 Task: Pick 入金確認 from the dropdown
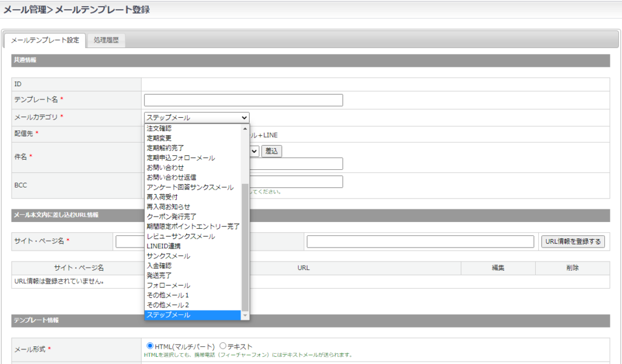point(159,266)
